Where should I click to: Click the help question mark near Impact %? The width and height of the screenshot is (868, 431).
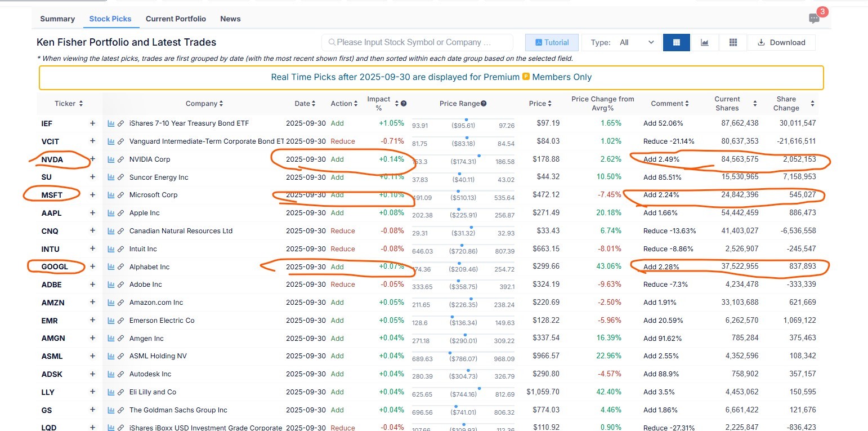point(404,104)
